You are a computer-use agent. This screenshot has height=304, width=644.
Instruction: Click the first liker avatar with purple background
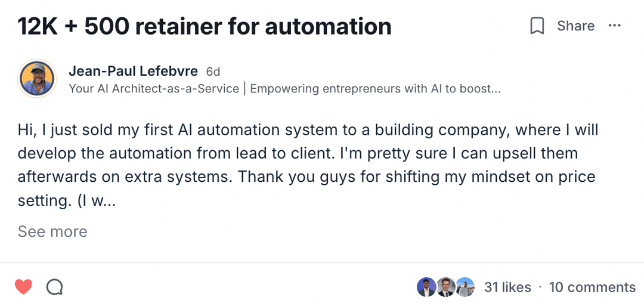pyautogui.click(x=426, y=287)
